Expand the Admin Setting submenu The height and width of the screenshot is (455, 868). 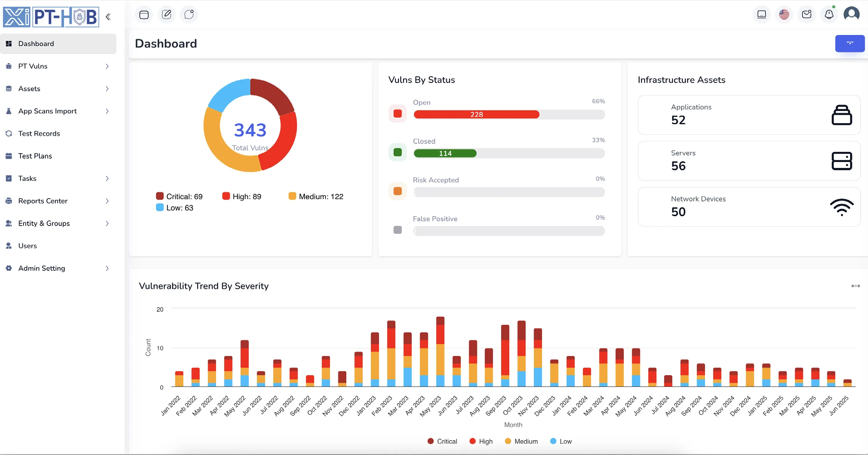pyautogui.click(x=58, y=268)
